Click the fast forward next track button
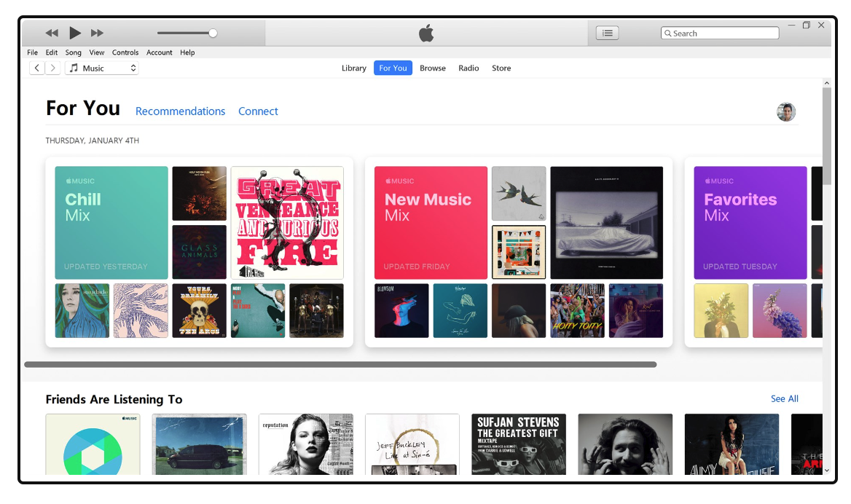Image resolution: width=851 pixels, height=504 pixels. (97, 33)
